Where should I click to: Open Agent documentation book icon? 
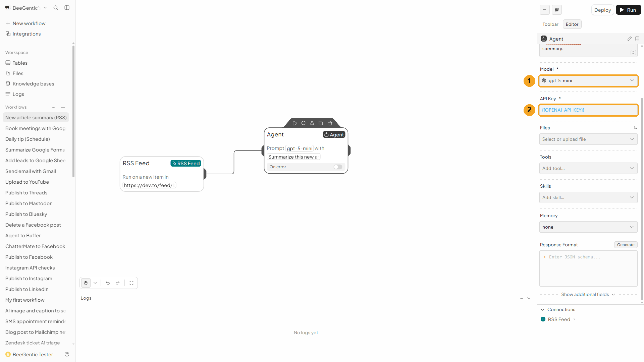pos(637,39)
